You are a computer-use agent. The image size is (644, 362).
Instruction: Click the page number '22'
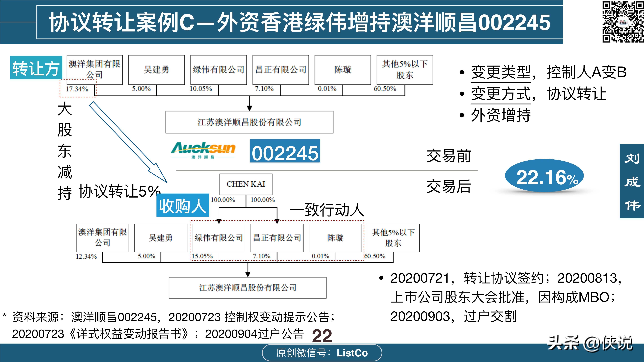pyautogui.click(x=322, y=336)
